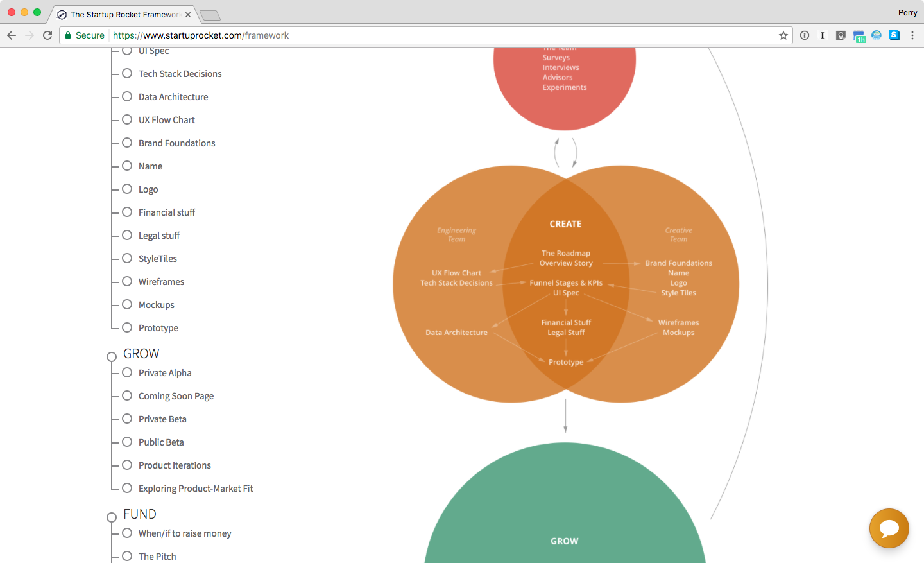Select the Public Beta item
This screenshot has width=924, height=563.
[x=161, y=442]
